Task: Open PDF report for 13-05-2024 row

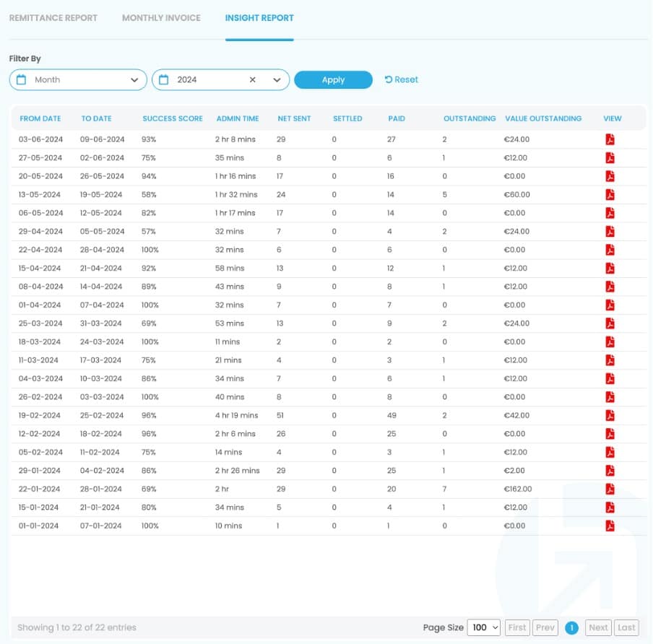Action: [610, 194]
